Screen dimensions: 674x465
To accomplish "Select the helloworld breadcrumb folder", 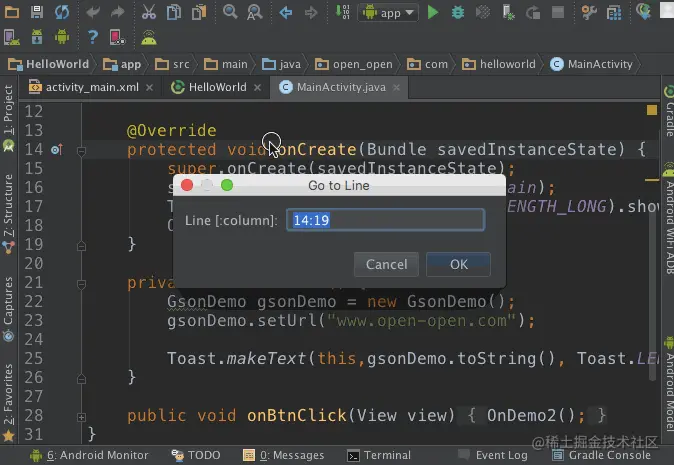I will coord(499,64).
